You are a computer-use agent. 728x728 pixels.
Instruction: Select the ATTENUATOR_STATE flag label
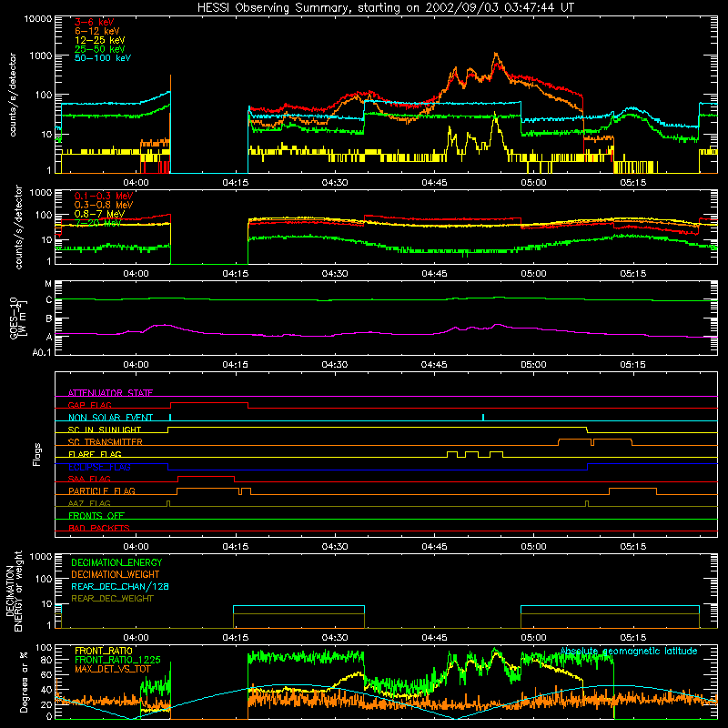tap(110, 393)
